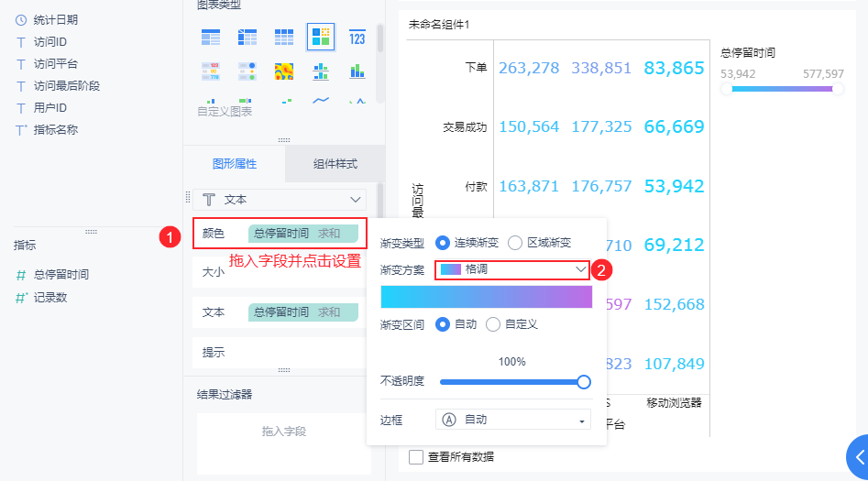
Task: Open the 总停留时间 求和 pill in 颜色
Action: click(x=302, y=234)
